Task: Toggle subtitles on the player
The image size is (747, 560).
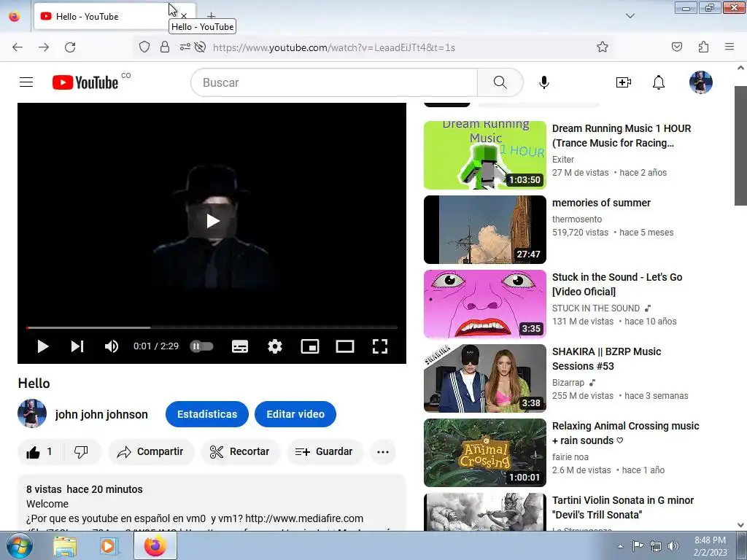Action: (239, 346)
